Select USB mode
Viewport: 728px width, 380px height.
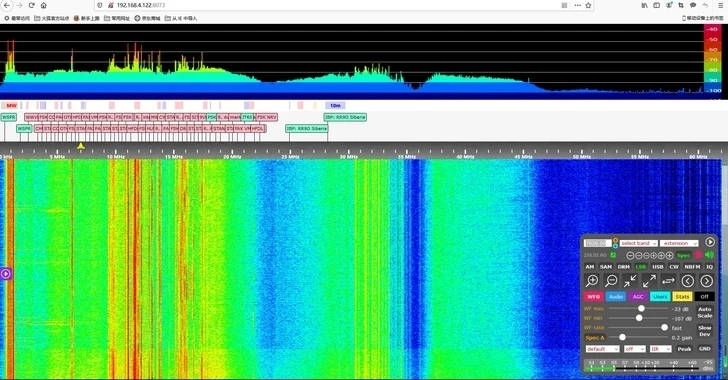[658, 267]
